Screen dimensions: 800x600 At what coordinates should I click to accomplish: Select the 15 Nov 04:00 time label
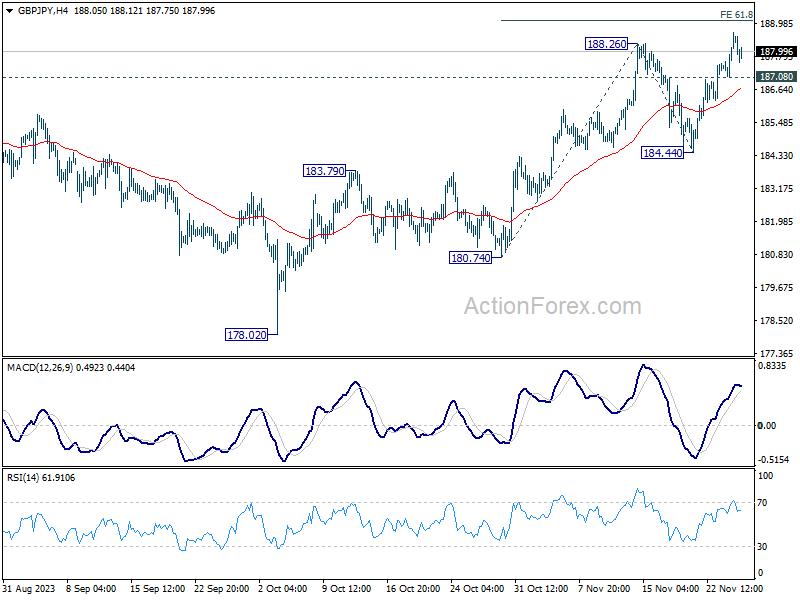tap(670, 588)
